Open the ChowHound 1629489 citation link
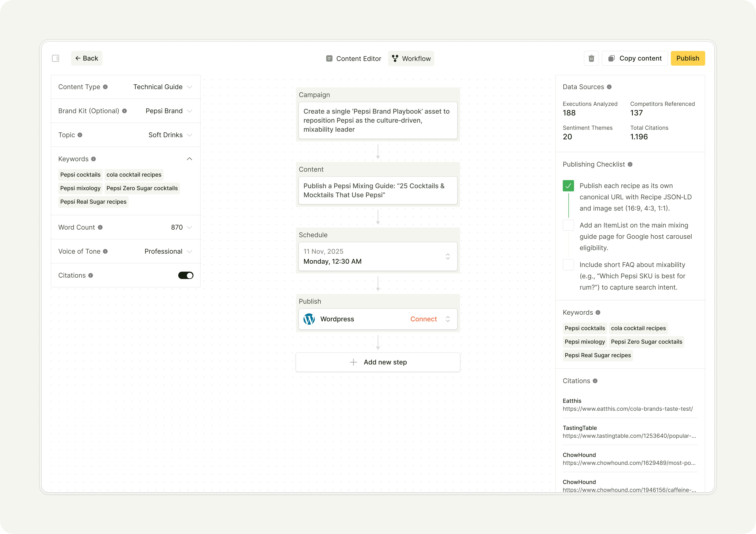This screenshot has height=534, width=756. 629,463
